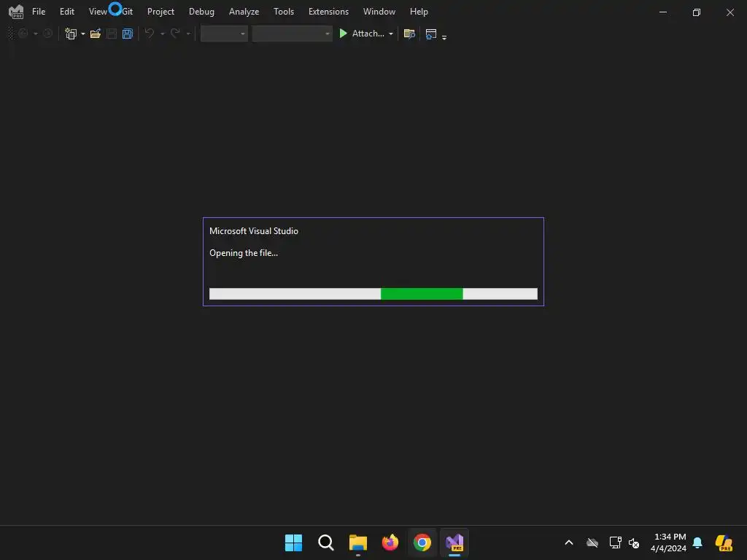This screenshot has height=560, width=747.
Task: Switch to Google Chrome on the taskbar
Action: [x=422, y=542]
